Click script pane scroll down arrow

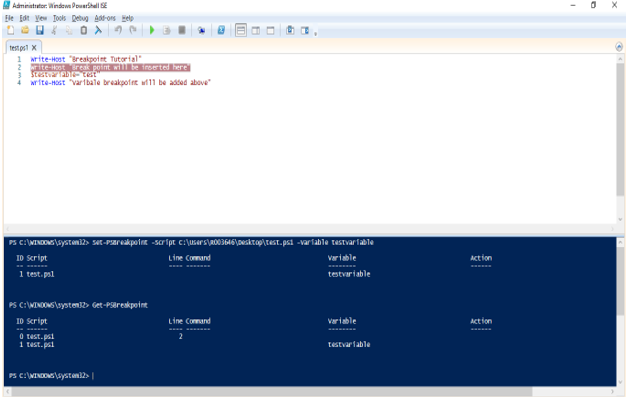[x=620, y=219]
